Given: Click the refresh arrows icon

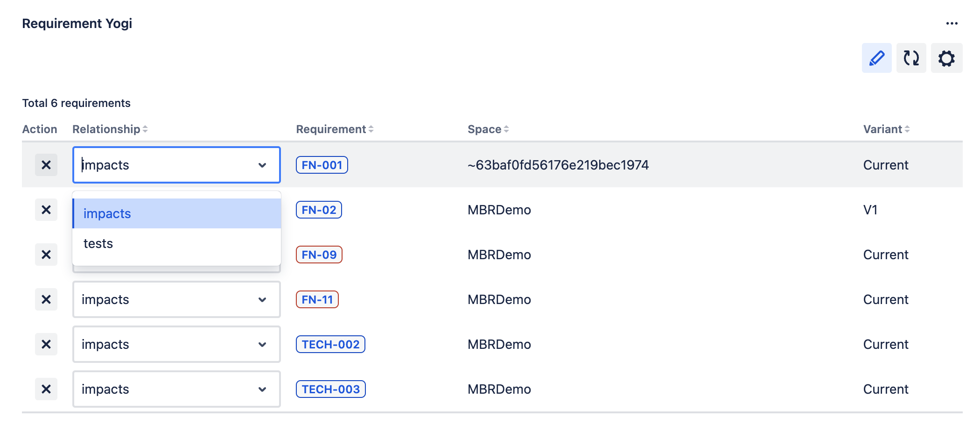Looking at the screenshot, I should pyautogui.click(x=911, y=58).
